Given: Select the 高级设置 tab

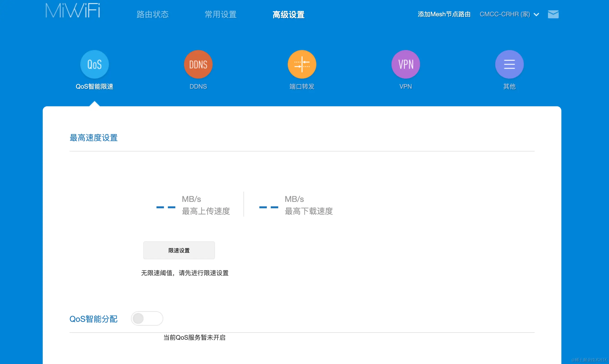Looking at the screenshot, I should tap(288, 15).
